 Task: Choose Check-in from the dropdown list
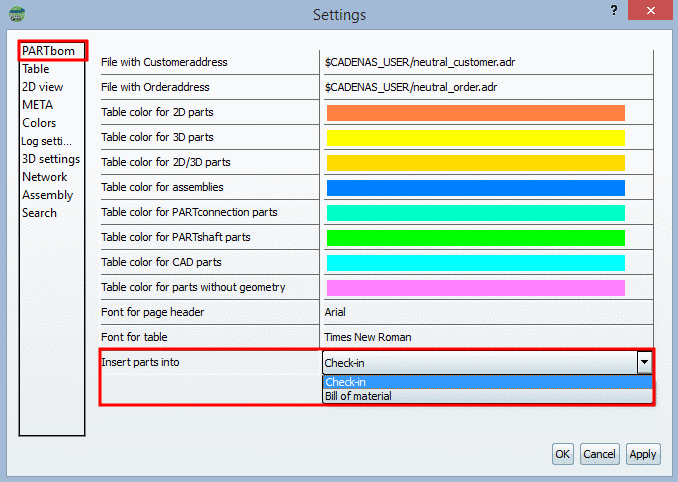[487, 382]
